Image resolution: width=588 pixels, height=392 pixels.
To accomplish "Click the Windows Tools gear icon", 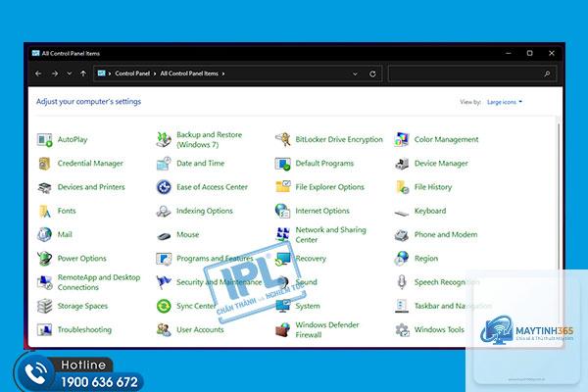I will coord(401,329).
